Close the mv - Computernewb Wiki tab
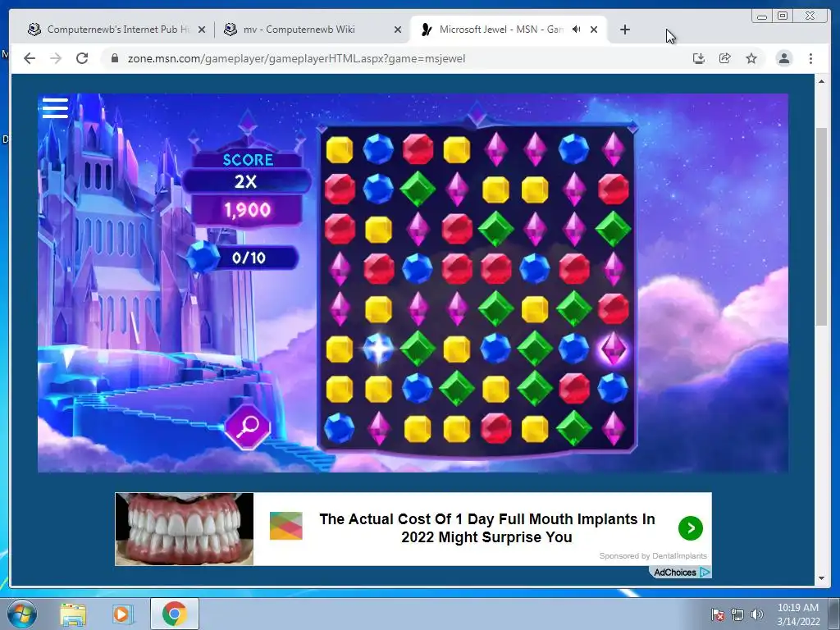840x630 pixels. (x=398, y=30)
